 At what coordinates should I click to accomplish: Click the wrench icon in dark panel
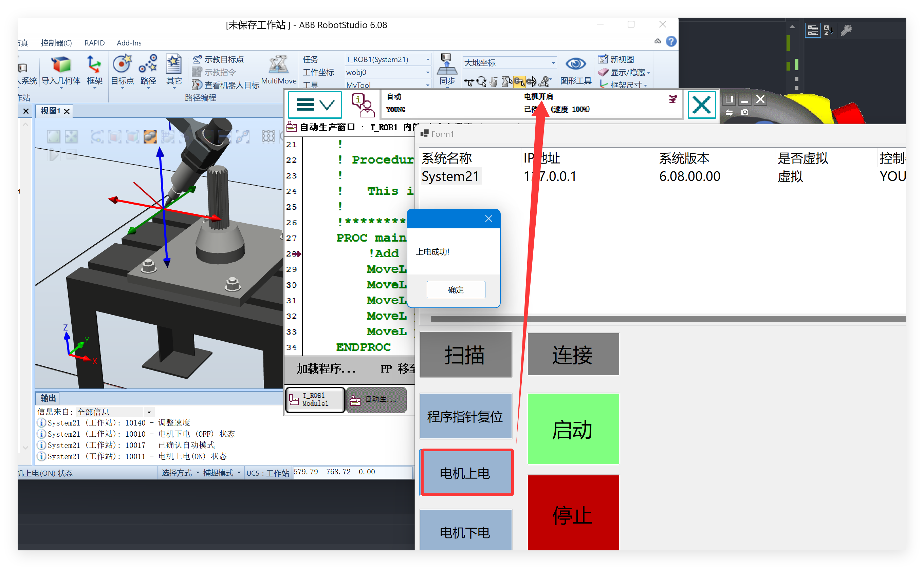846,30
